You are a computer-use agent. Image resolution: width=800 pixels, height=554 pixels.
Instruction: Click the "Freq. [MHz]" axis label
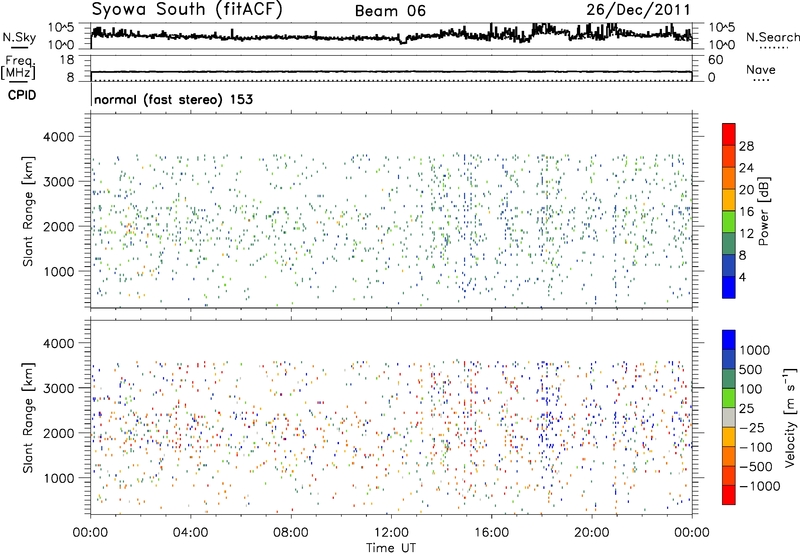[x=19, y=68]
